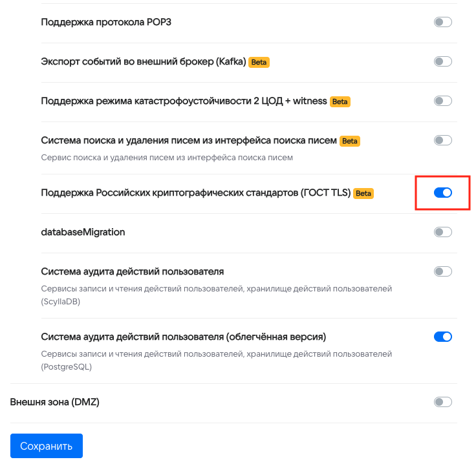Enable the Внешня зона (DMZ) toggle
The width and height of the screenshot is (476, 473).
point(442,402)
